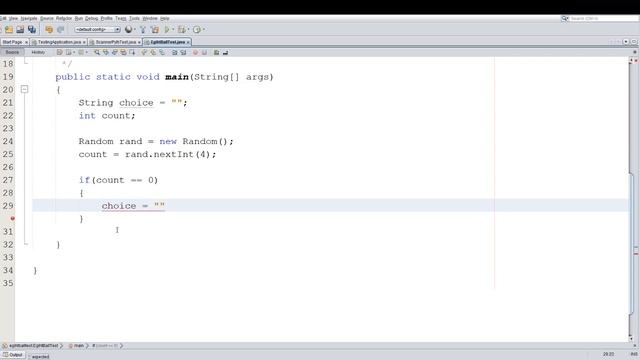Screen dimensions: 640x360
Task: Click the Build Project hammer icon
Action: (x=142, y=29)
